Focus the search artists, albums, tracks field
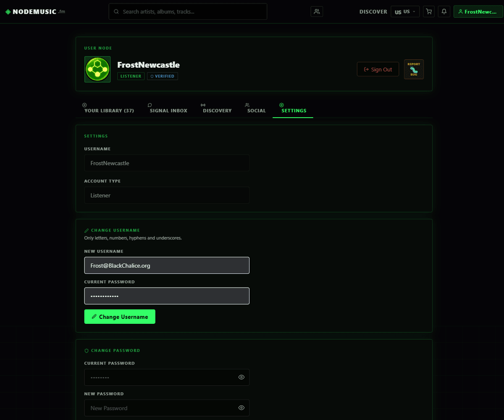504x420 pixels. [x=188, y=12]
